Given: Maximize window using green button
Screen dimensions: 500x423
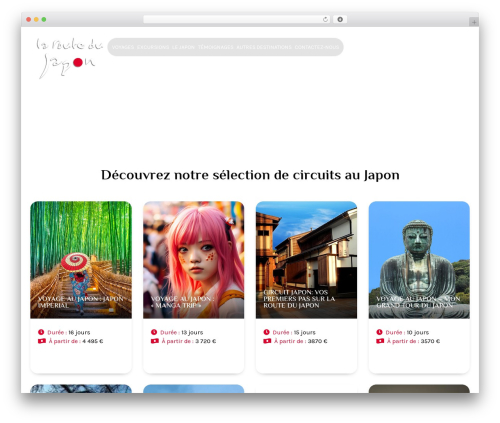Looking at the screenshot, I should tap(44, 20).
